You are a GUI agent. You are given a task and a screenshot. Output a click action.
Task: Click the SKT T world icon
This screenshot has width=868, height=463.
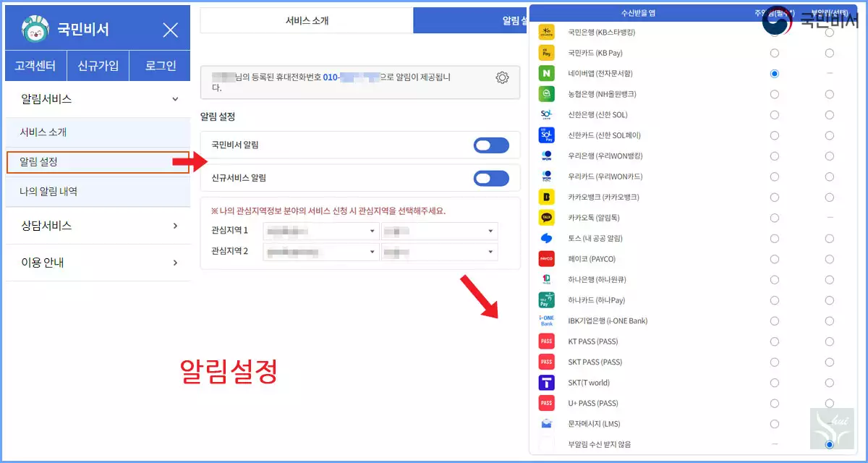tap(546, 382)
